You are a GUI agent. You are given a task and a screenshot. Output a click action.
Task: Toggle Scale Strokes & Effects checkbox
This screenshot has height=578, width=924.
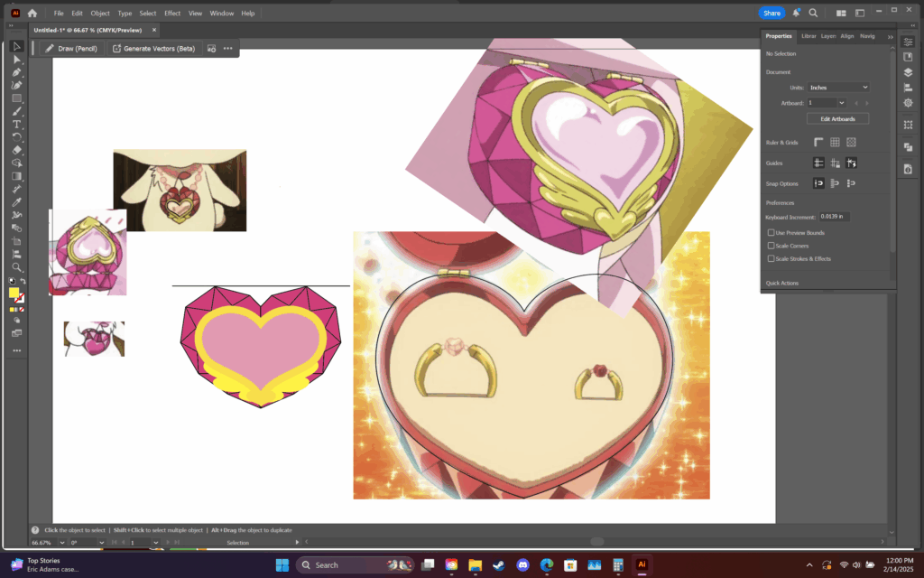pos(771,258)
